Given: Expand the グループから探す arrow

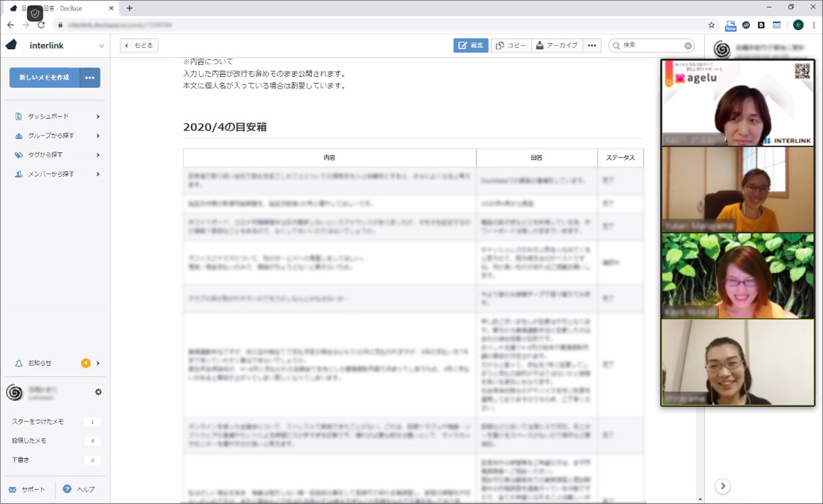Looking at the screenshot, I should (x=98, y=136).
